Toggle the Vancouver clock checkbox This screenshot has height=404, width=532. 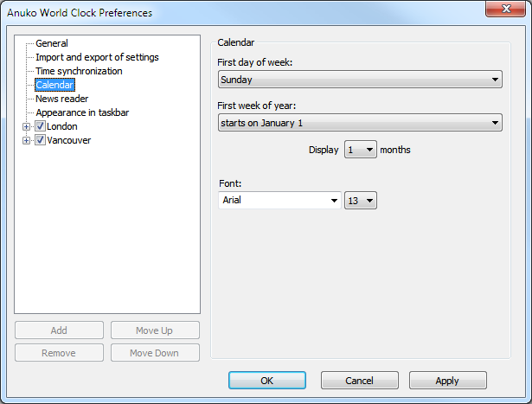click(x=40, y=140)
